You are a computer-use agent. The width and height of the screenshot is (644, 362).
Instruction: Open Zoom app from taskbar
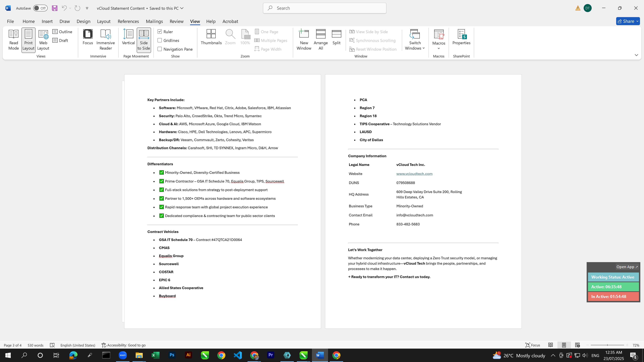123,355
